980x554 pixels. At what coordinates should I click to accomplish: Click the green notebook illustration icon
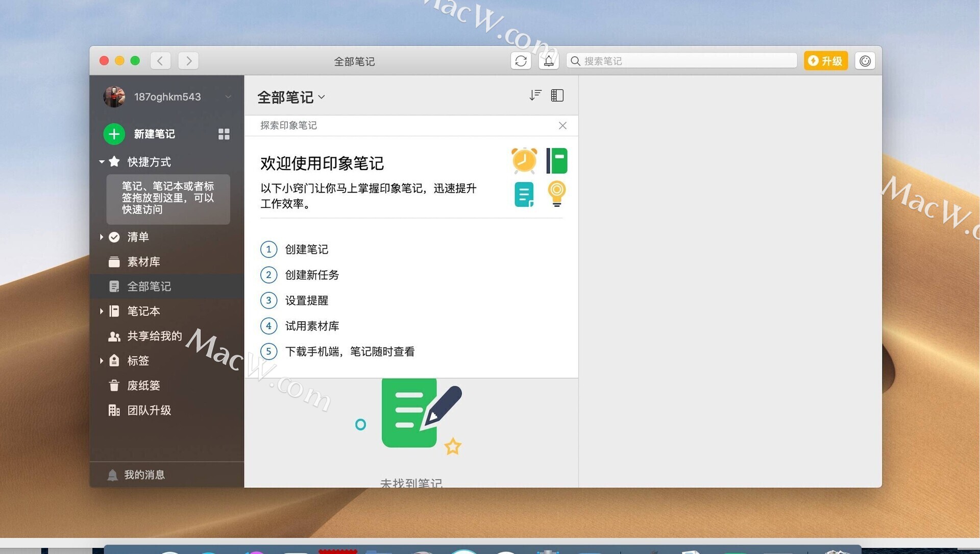click(x=556, y=160)
